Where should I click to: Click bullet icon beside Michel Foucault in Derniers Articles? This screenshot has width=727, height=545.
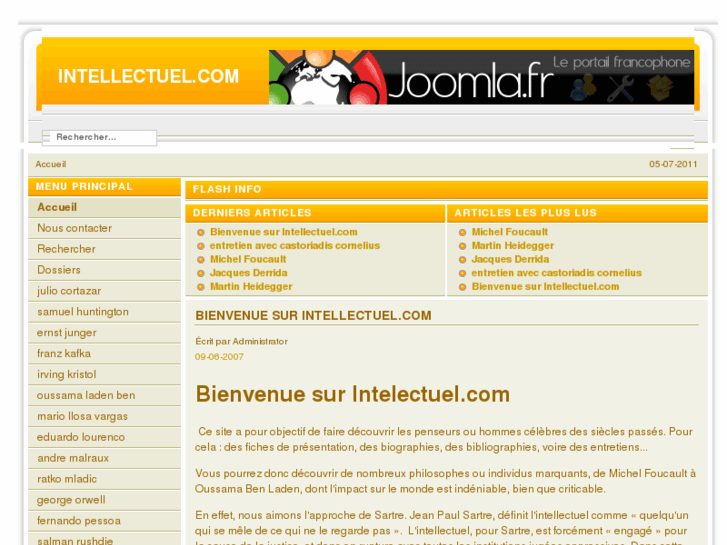coord(201,260)
